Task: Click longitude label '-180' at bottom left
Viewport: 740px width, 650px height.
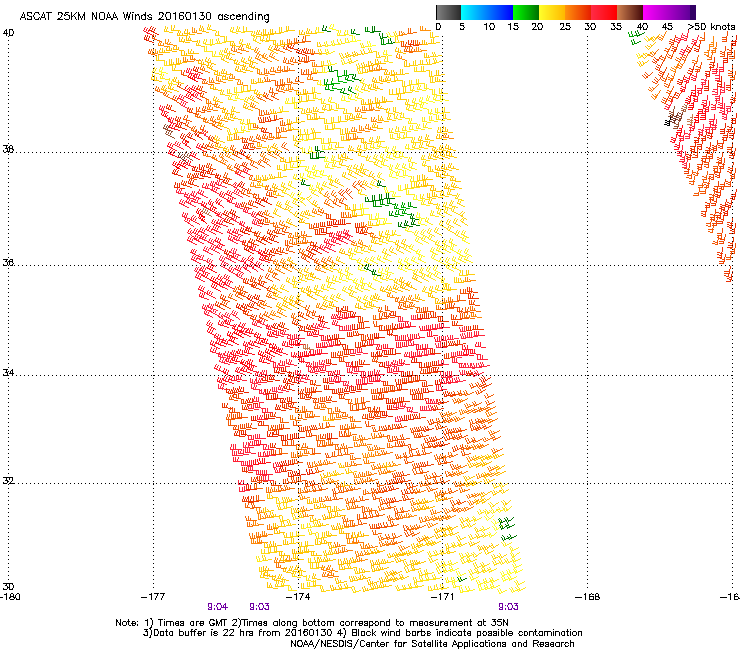Action: [10, 596]
